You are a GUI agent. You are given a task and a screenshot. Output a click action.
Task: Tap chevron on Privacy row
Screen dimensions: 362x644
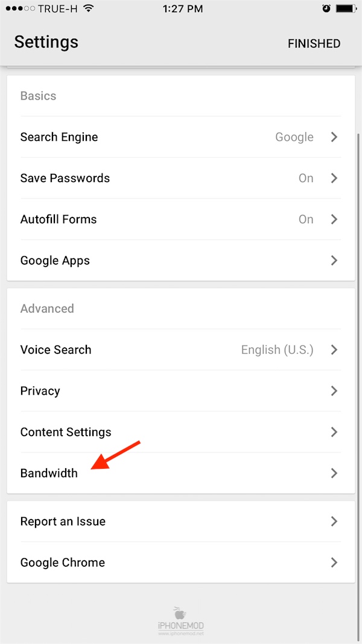[x=334, y=391]
